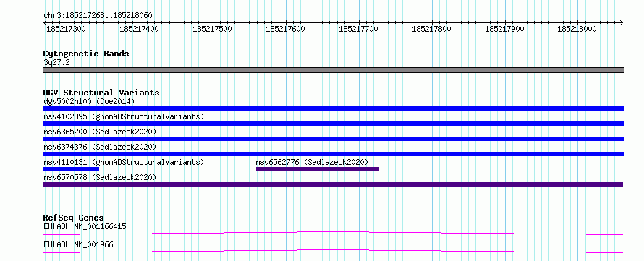Screen dimensions: 644x261
Task: Open nsv4110131 (gnomADStructuralVariants) label
Action: [124, 162]
